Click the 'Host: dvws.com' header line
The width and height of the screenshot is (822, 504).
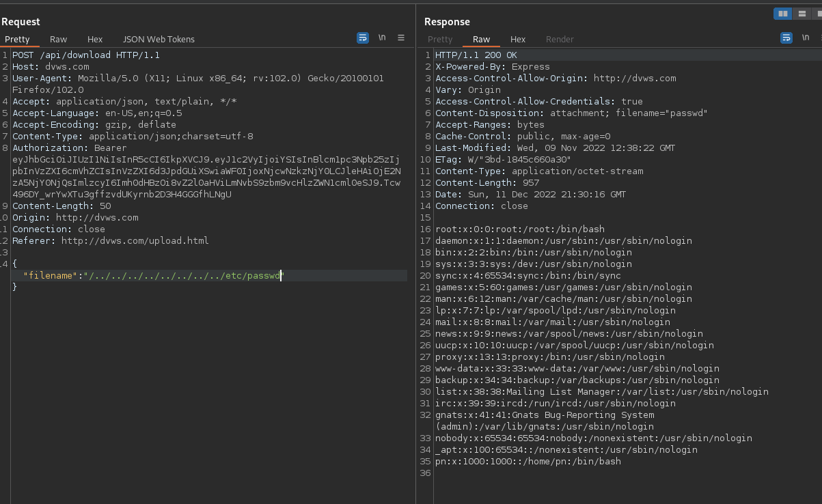[x=51, y=67]
